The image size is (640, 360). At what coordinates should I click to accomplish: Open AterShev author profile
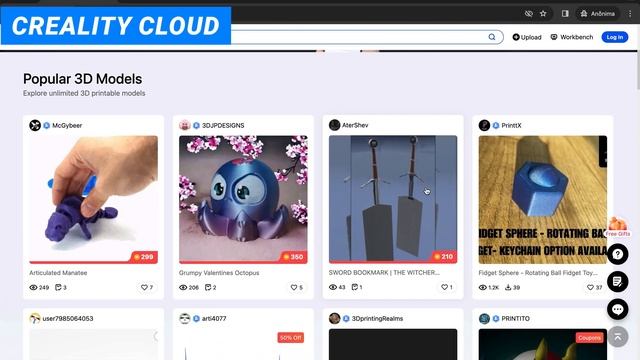click(355, 125)
